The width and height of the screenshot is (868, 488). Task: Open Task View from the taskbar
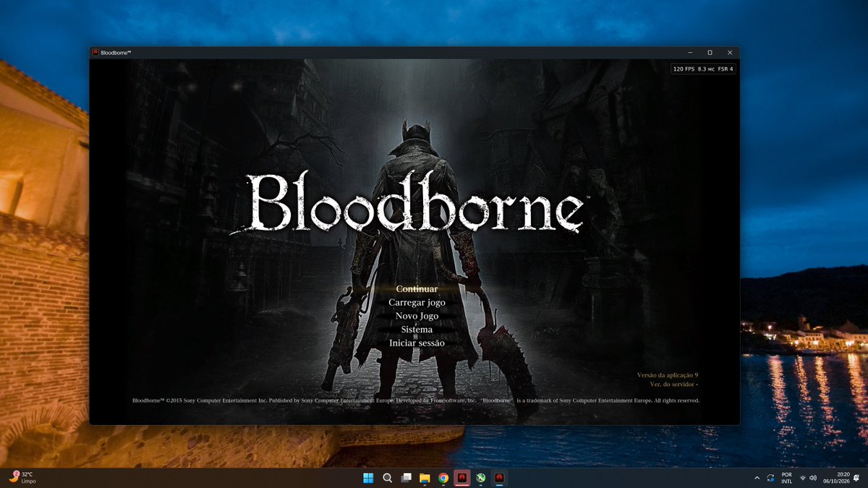(406, 478)
